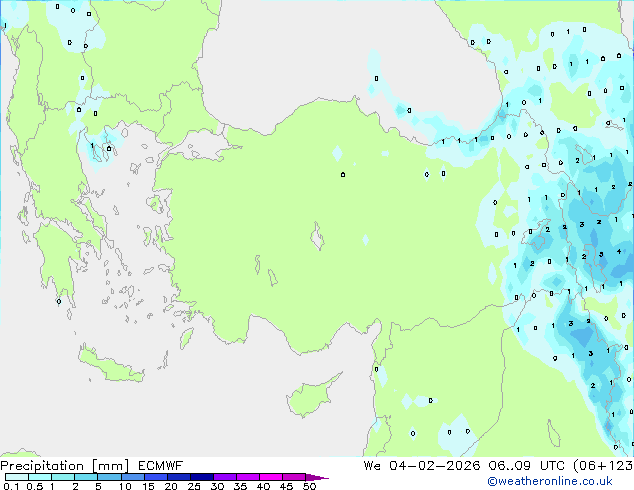The width and height of the screenshot is (634, 490).
Task: Click the '50' legend scale label
Action: point(309,486)
